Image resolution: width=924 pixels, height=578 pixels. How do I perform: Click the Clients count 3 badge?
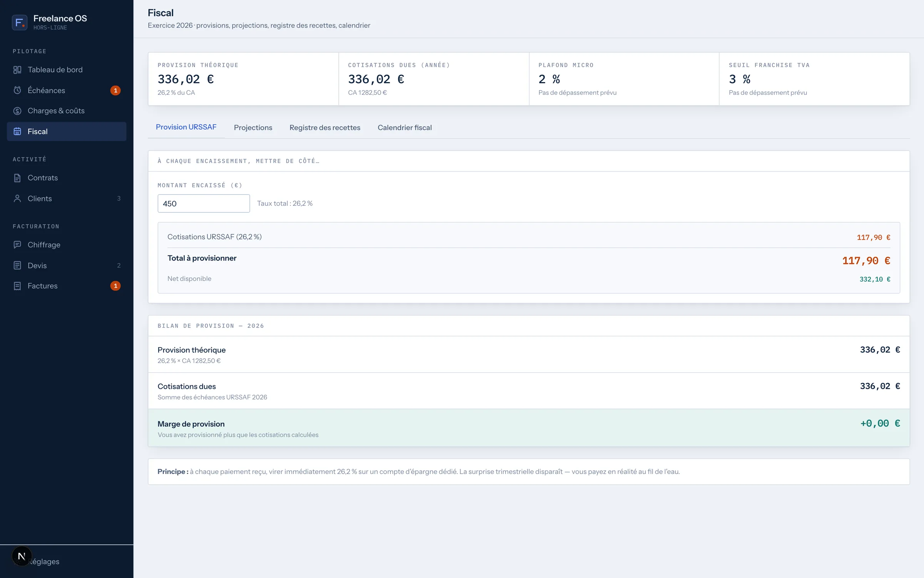coord(119,198)
